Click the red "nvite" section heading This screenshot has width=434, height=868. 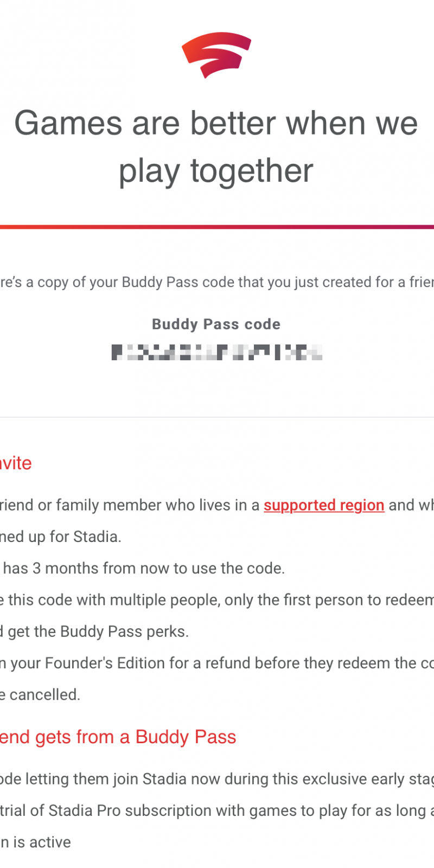[x=15, y=463]
